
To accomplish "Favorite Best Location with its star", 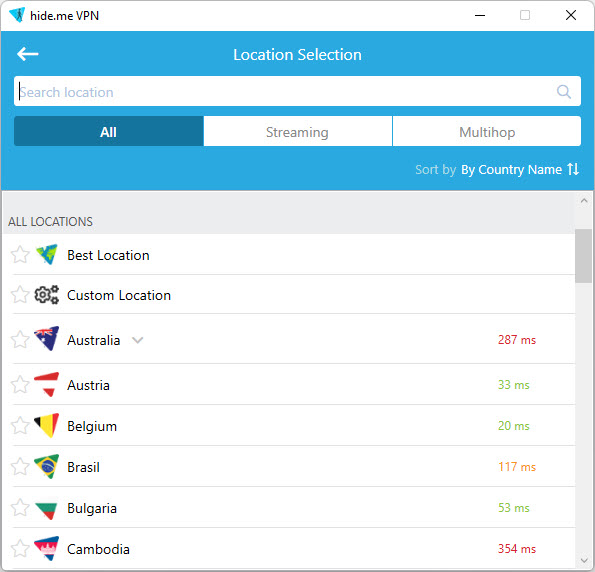I will coord(20,255).
